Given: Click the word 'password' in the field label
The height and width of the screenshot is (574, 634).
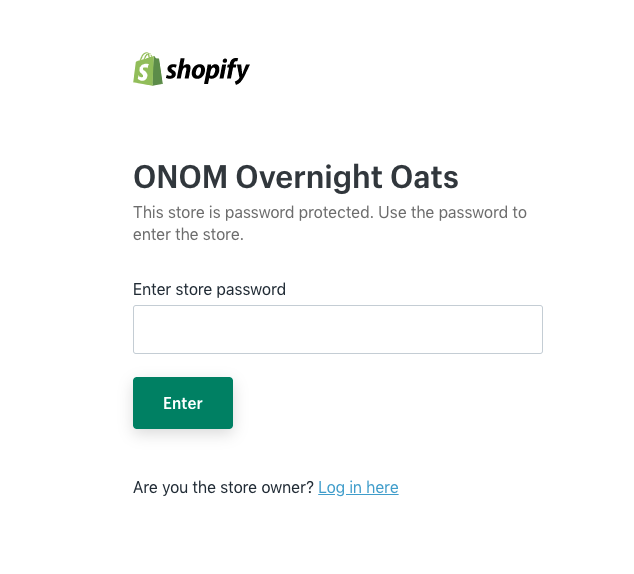Looking at the screenshot, I should point(251,290).
